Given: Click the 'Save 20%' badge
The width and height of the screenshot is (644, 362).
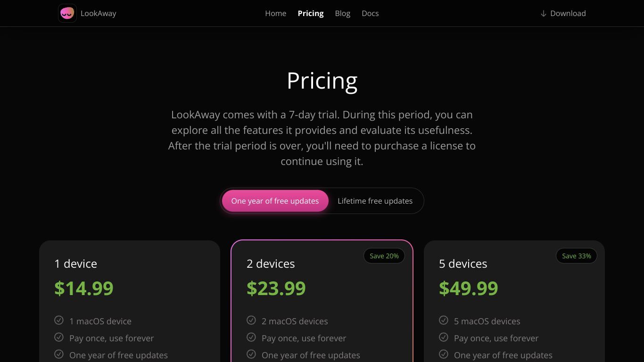Looking at the screenshot, I should 384,256.
